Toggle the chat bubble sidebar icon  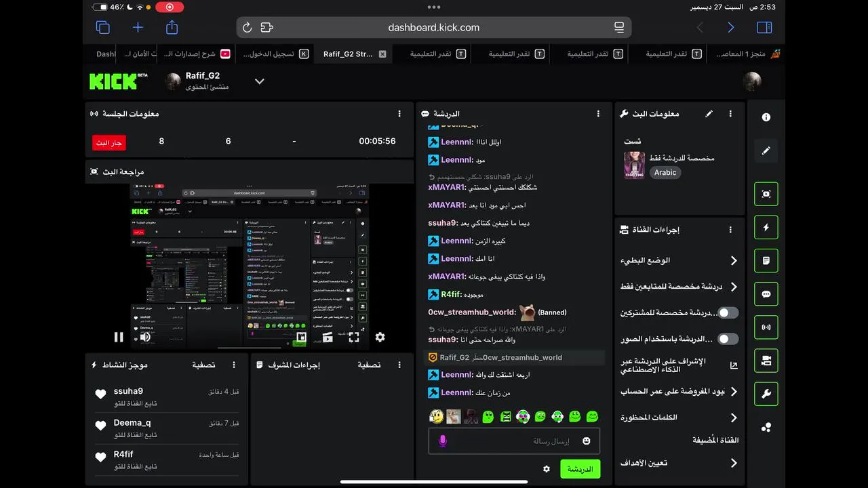tap(766, 294)
